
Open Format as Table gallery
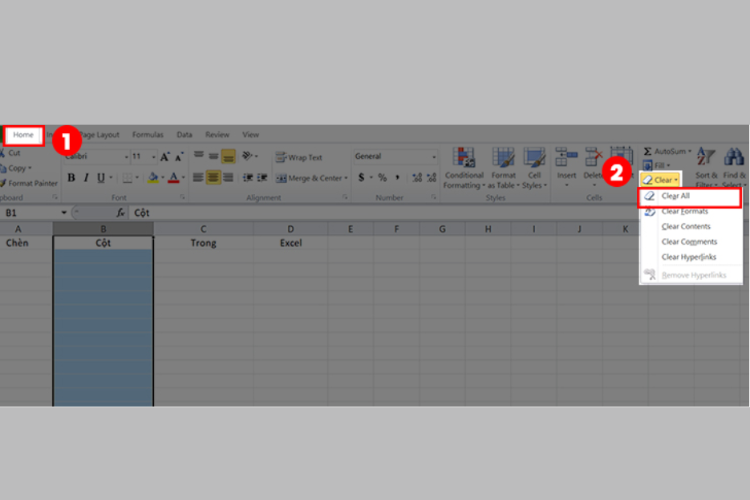pyautogui.click(x=503, y=168)
